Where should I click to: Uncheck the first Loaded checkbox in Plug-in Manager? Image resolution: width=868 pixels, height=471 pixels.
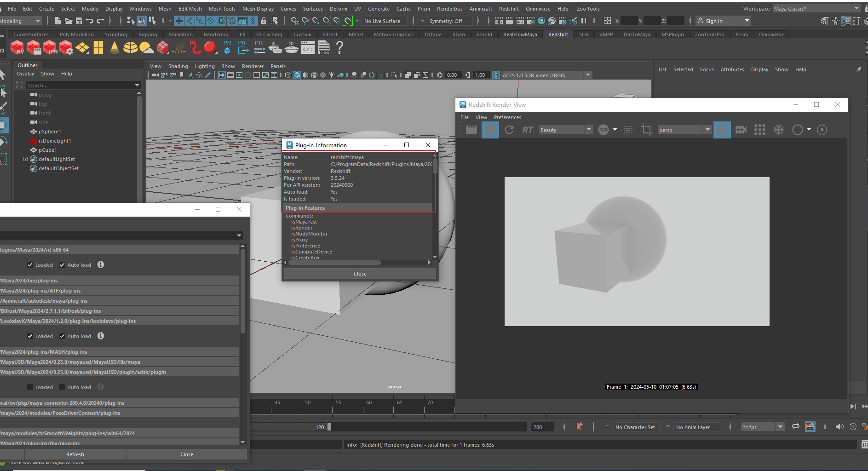[x=30, y=265]
